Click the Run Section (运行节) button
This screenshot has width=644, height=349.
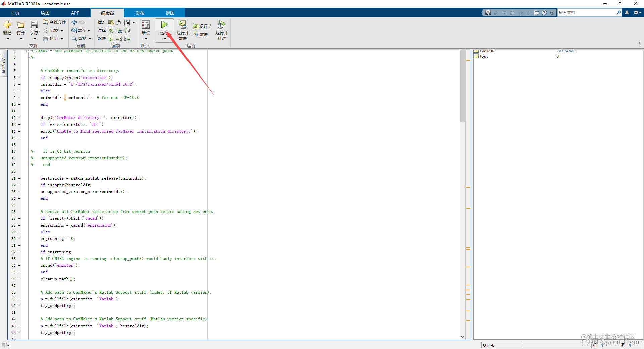(x=202, y=26)
